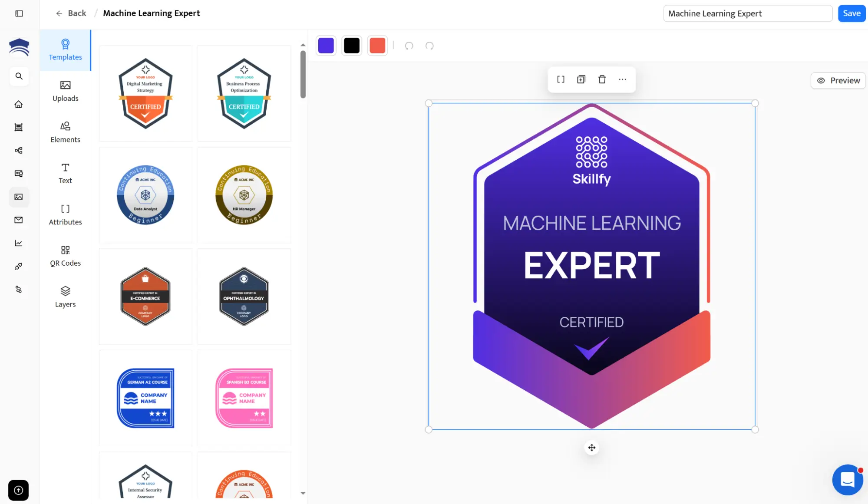Click the duplicate element icon
This screenshot has width=868, height=504.
tap(581, 79)
